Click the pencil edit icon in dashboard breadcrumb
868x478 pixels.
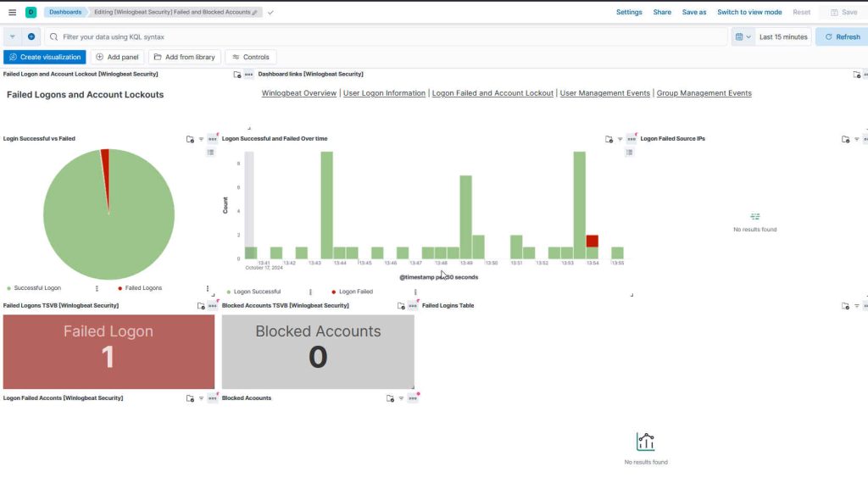[x=255, y=13]
